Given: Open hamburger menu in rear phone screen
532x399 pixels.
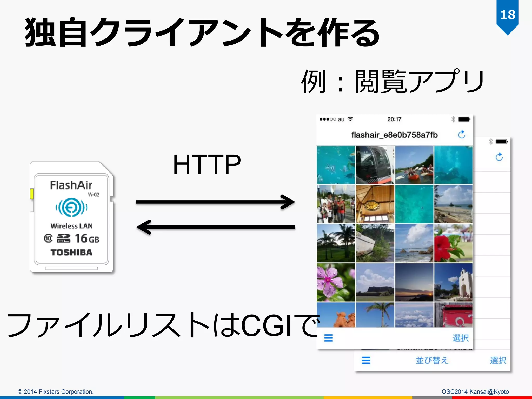Looking at the screenshot, I should 366,360.
